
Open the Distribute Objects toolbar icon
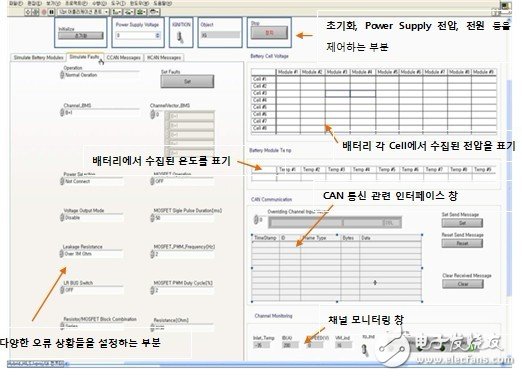coord(129,12)
